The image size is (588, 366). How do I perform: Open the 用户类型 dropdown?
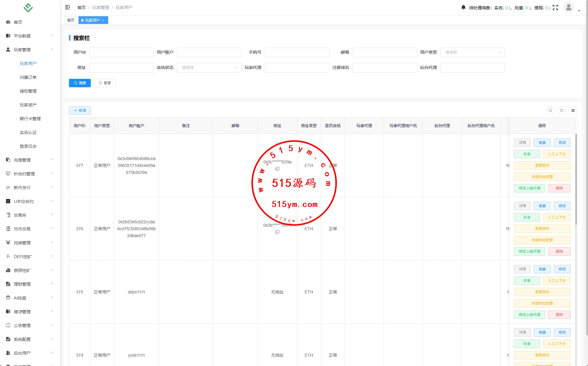[x=472, y=52]
